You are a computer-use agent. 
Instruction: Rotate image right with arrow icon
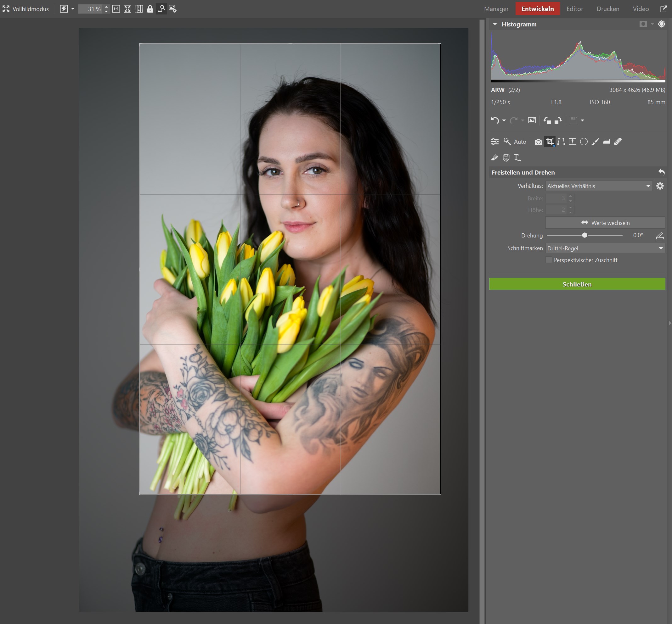pyautogui.click(x=558, y=120)
